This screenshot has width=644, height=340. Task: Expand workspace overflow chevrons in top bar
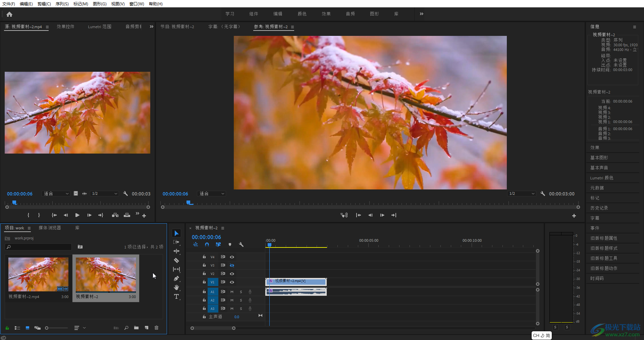422,14
